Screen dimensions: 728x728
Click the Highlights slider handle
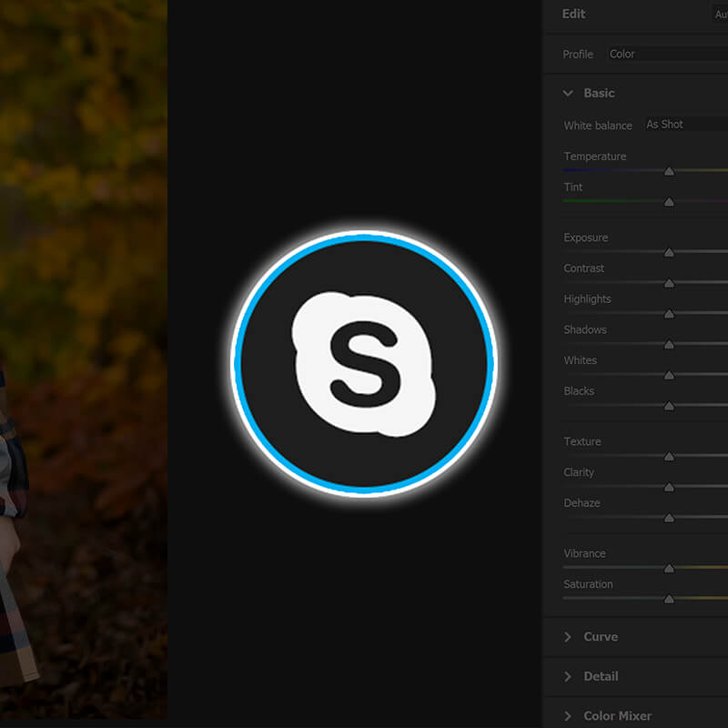(x=669, y=314)
